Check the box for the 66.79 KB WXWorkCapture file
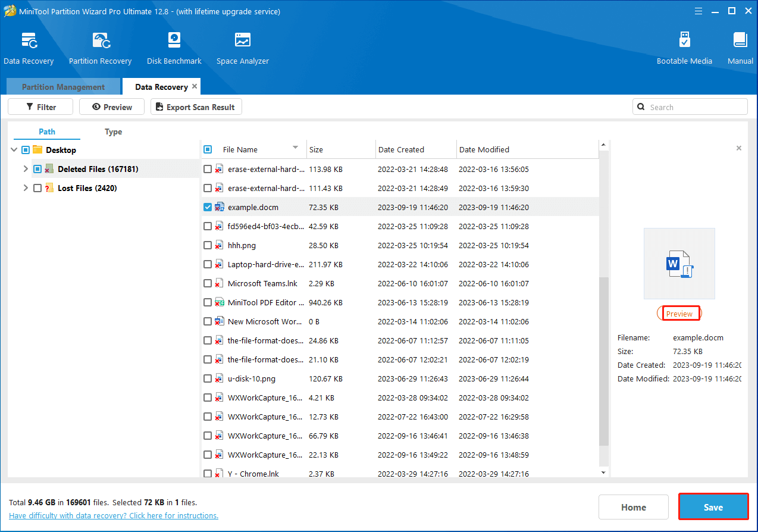This screenshot has height=532, width=758. (x=208, y=436)
